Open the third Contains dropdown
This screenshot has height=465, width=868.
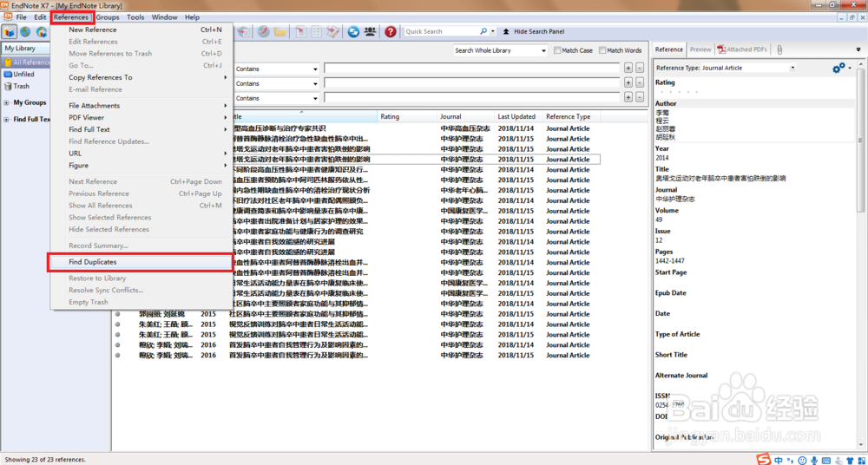click(277, 98)
